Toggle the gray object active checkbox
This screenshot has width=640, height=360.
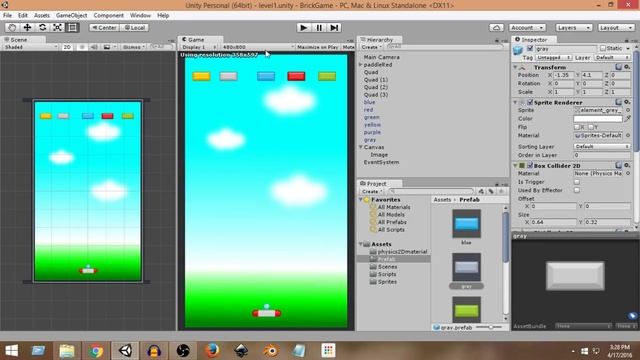coord(530,49)
